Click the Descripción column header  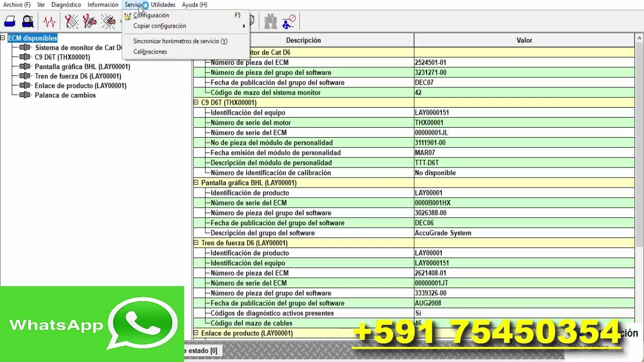click(303, 40)
